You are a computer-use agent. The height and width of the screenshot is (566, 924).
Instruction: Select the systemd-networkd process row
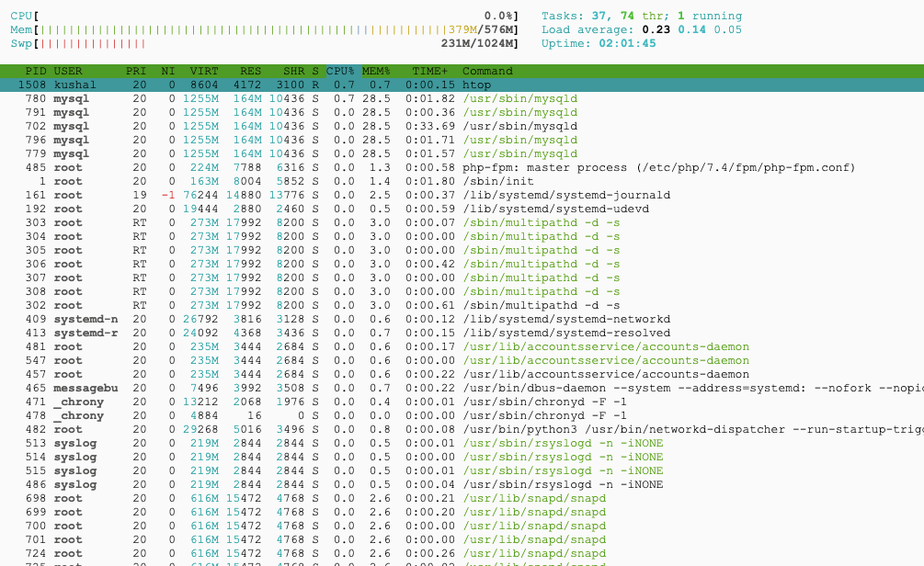462,319
